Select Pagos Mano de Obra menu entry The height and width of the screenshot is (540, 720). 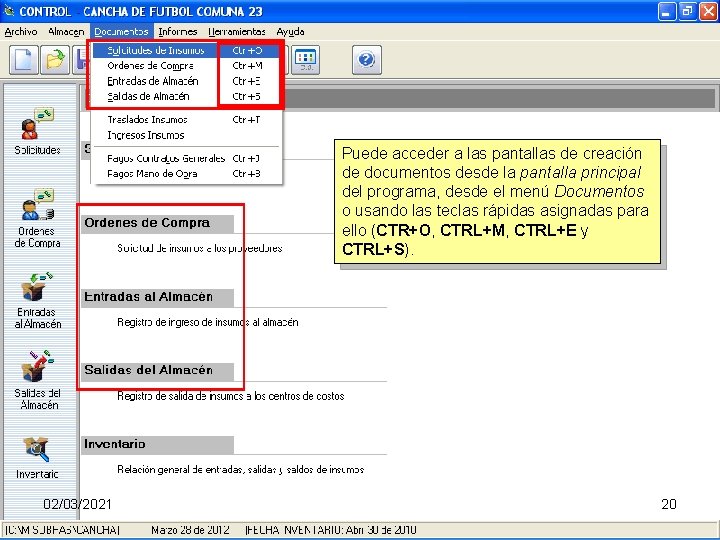click(185, 174)
